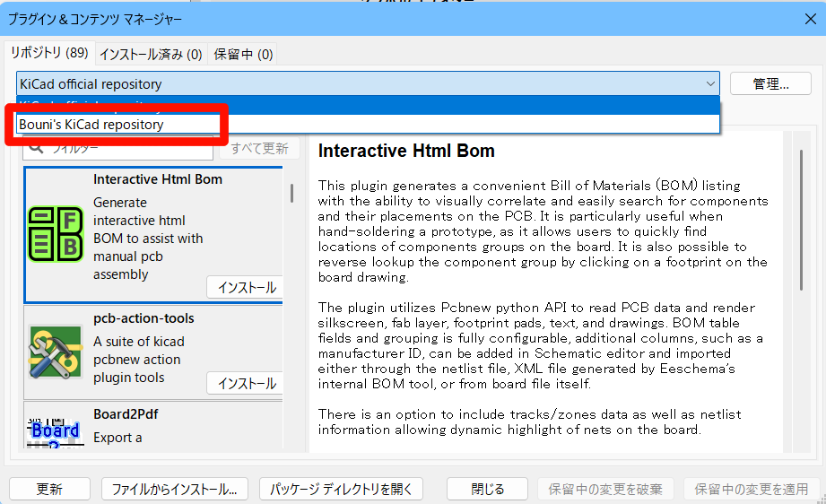Click パッケージ ディレクトリを開く button
826x504 pixels.
341,490
